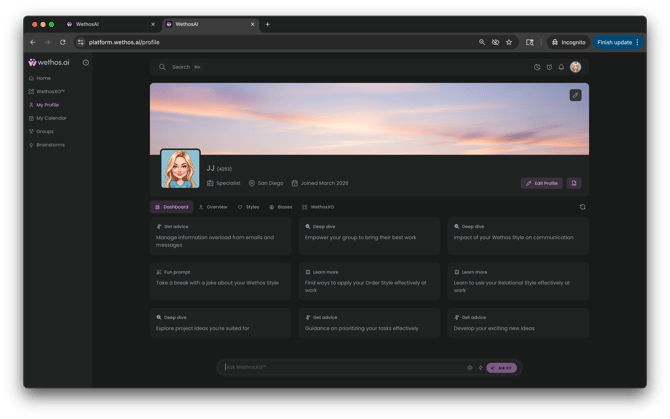Screen dimensions: 670x419
Task: Refresh the dashboard prompts with the refresh icon
Action: coord(582,207)
